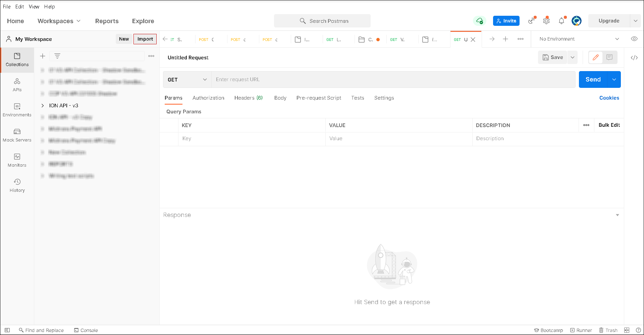Click the Enter request URL field
This screenshot has height=335, width=644.
392,79
